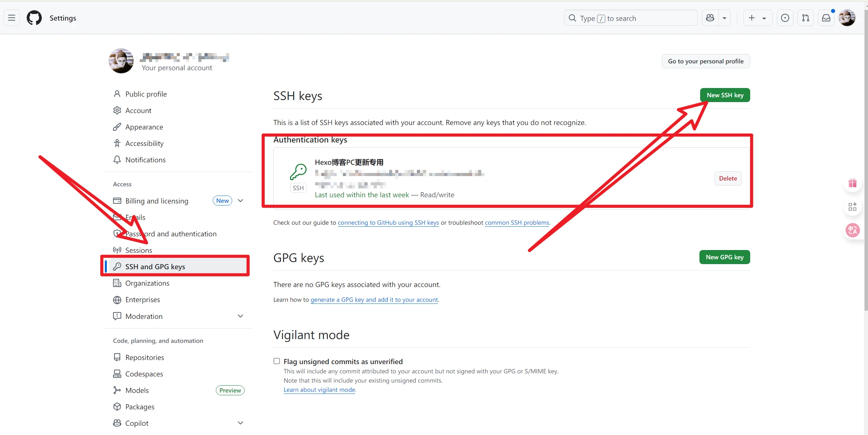Open common SSH problems link

(517, 223)
